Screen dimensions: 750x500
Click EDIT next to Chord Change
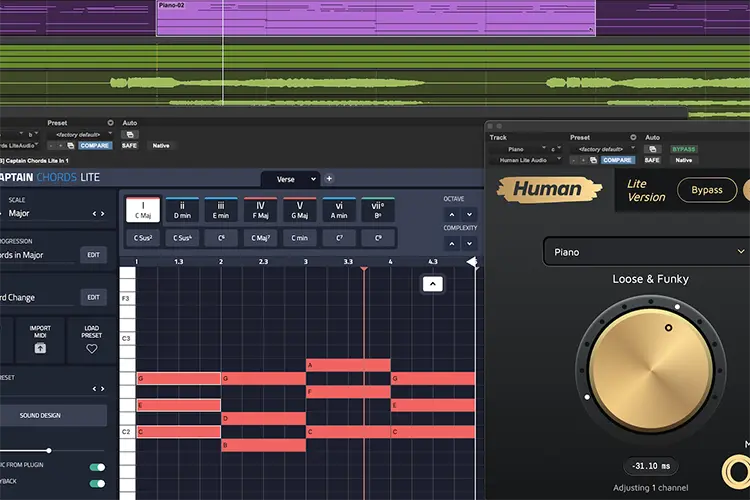(x=93, y=297)
